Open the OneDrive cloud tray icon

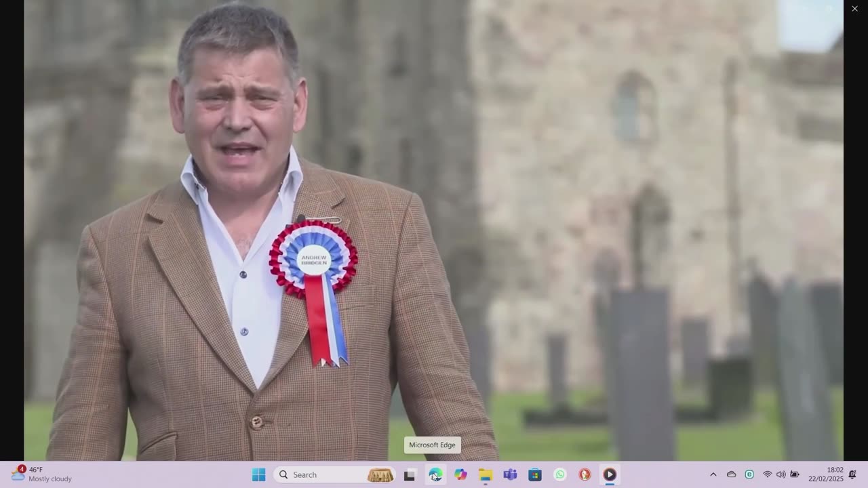click(x=731, y=474)
